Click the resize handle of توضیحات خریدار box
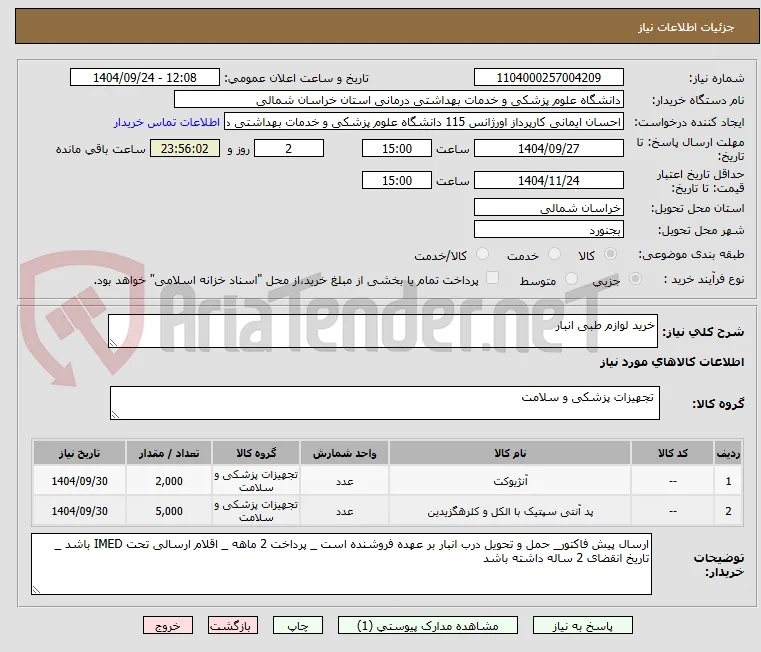 pyautogui.click(x=37, y=589)
